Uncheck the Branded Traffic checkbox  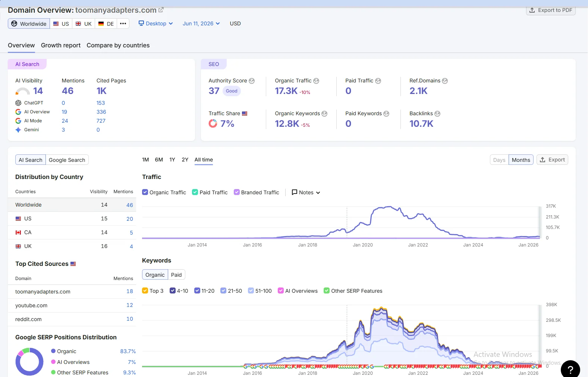[x=237, y=192]
